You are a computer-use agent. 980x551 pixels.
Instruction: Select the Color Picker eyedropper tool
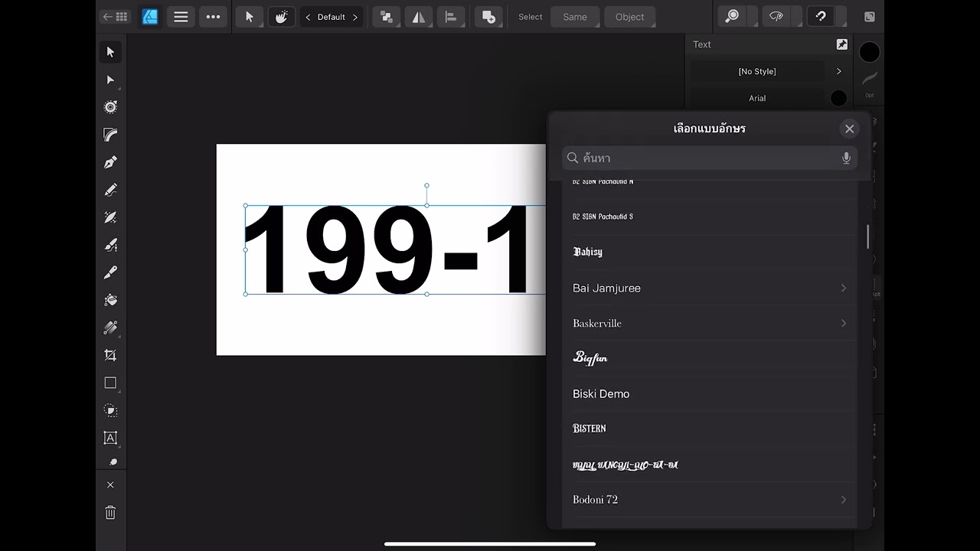[x=110, y=272]
